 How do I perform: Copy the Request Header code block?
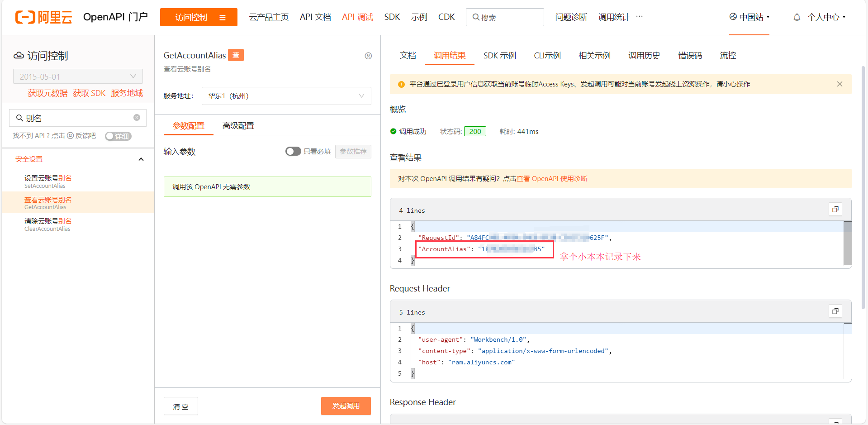(835, 311)
